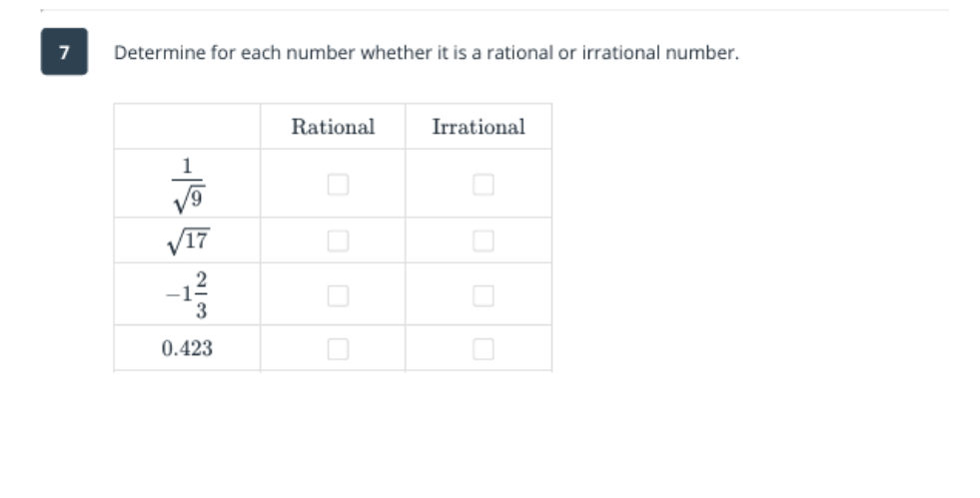Tick the Irrational checkbox for −1 2/3
Screen dimensions: 980x498
(484, 295)
